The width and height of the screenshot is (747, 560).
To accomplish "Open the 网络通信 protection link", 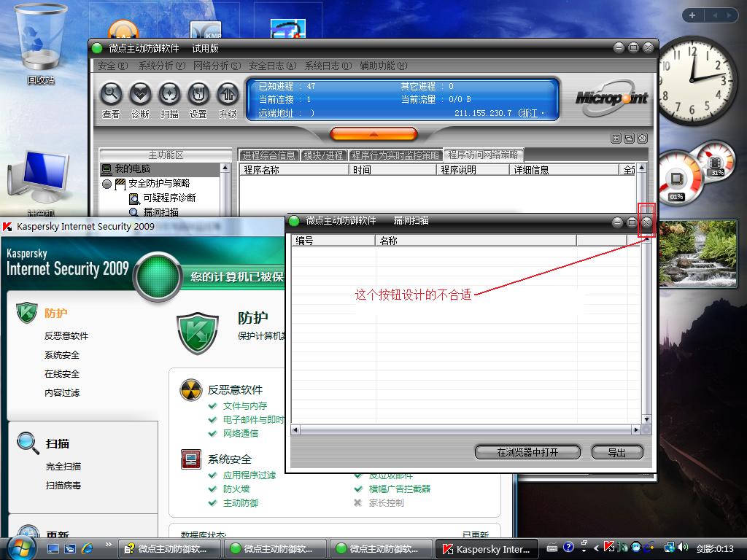I will coord(241,433).
